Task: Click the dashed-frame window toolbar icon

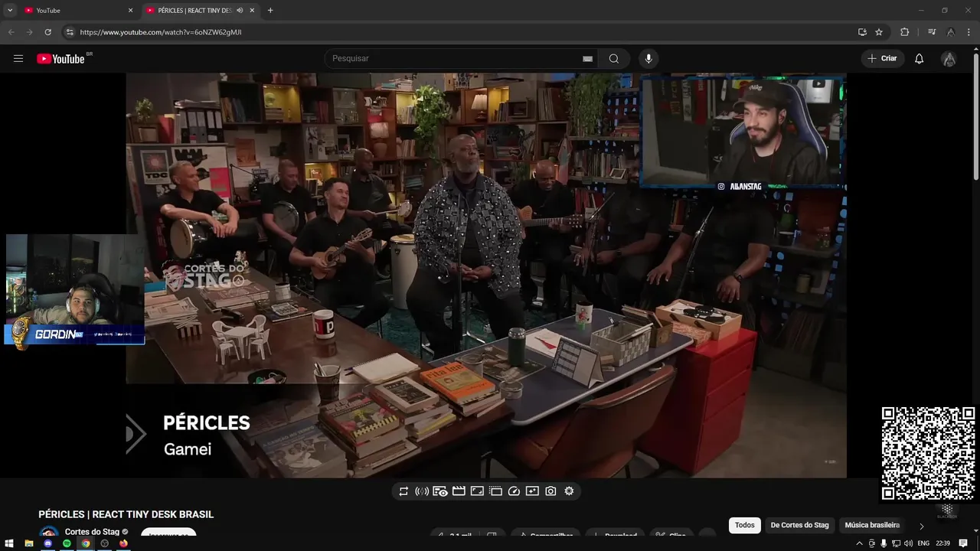Action: [495, 491]
